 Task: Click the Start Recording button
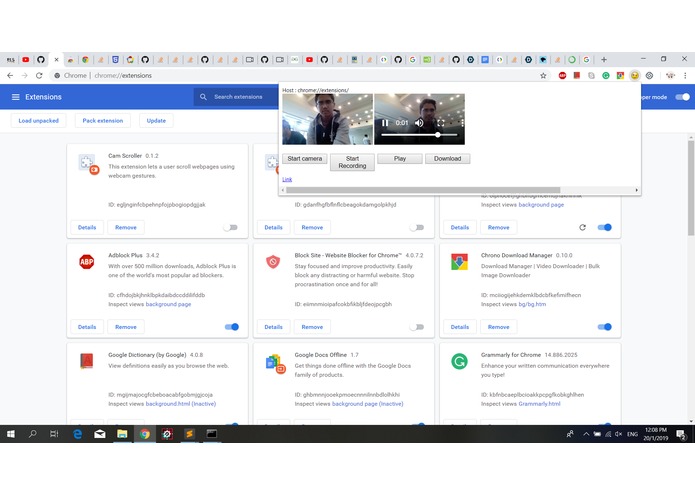(352, 162)
